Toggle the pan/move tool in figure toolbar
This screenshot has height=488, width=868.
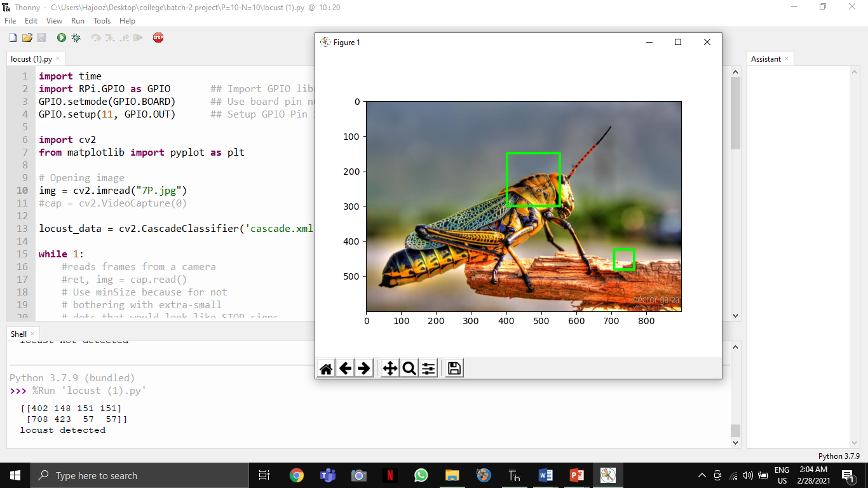click(x=390, y=367)
